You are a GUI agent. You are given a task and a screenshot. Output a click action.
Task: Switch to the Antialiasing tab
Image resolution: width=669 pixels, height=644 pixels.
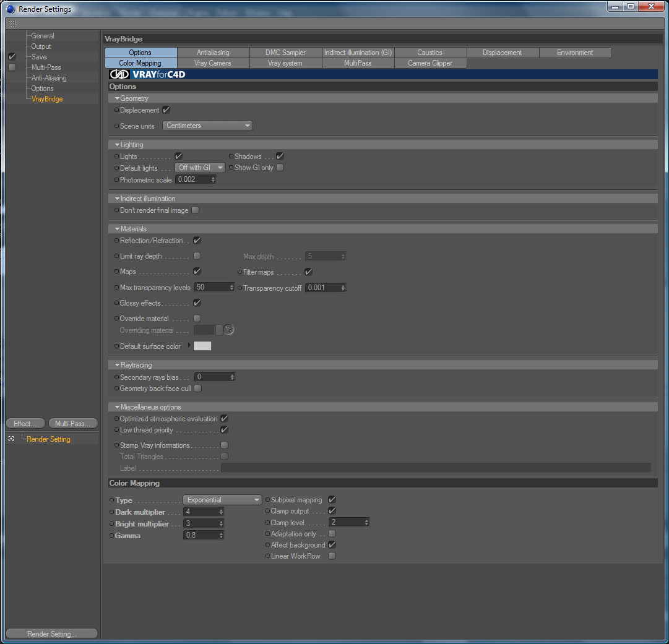pyautogui.click(x=214, y=53)
